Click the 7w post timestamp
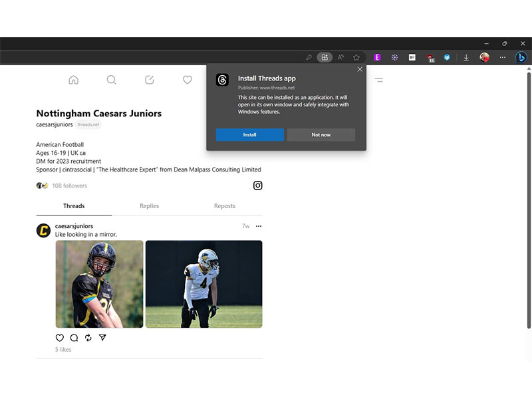The width and height of the screenshot is (532, 399). (x=246, y=226)
